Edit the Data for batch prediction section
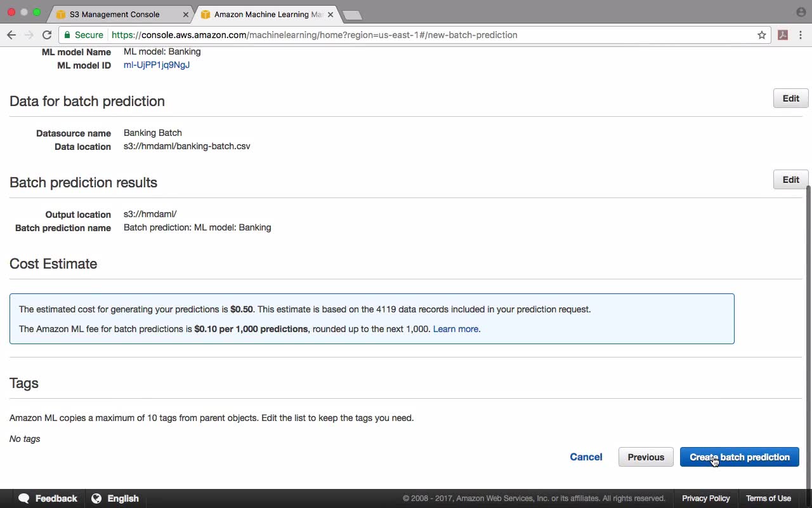Screen dimensions: 812x508 click(x=790, y=98)
